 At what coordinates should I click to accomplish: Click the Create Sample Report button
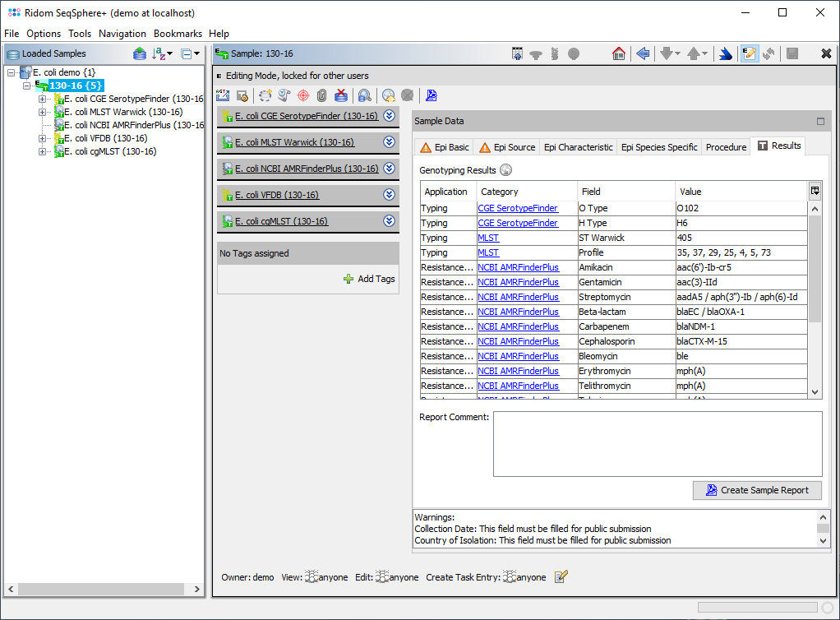click(x=757, y=490)
